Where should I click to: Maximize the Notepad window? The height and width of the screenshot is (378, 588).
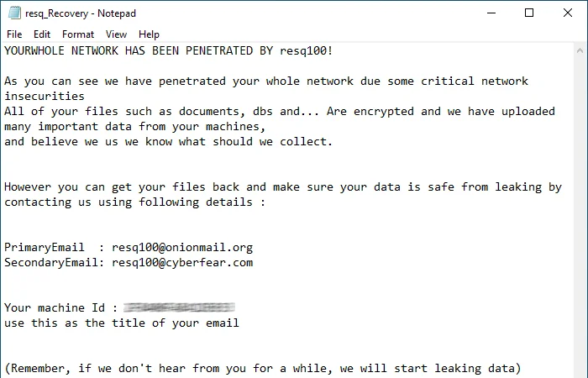pyautogui.click(x=529, y=13)
